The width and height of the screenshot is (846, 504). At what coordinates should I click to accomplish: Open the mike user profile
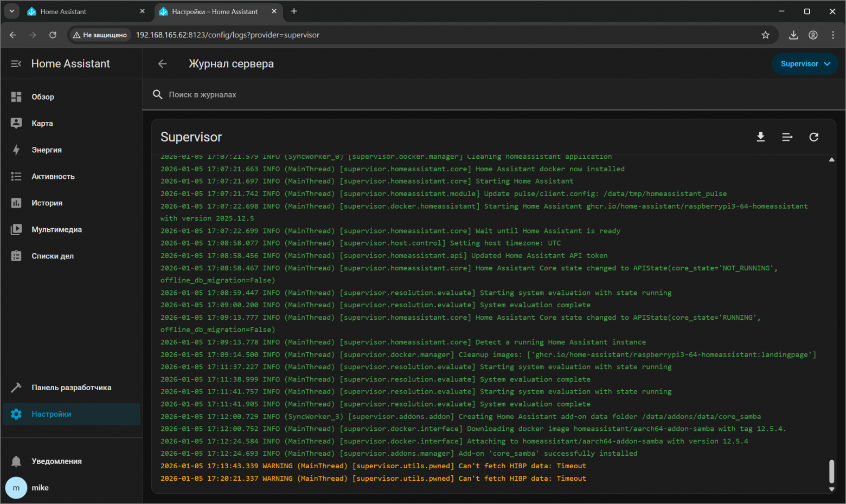(x=16, y=488)
